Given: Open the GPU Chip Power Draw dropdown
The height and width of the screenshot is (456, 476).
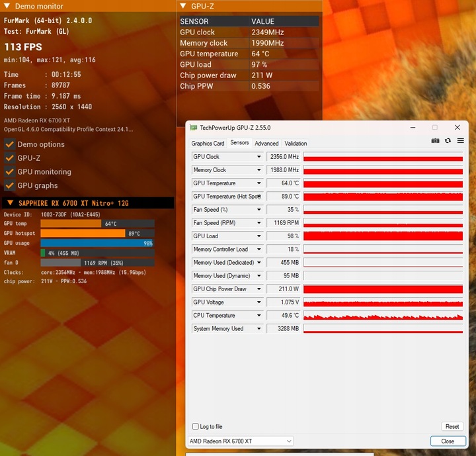Looking at the screenshot, I should tap(258, 289).
